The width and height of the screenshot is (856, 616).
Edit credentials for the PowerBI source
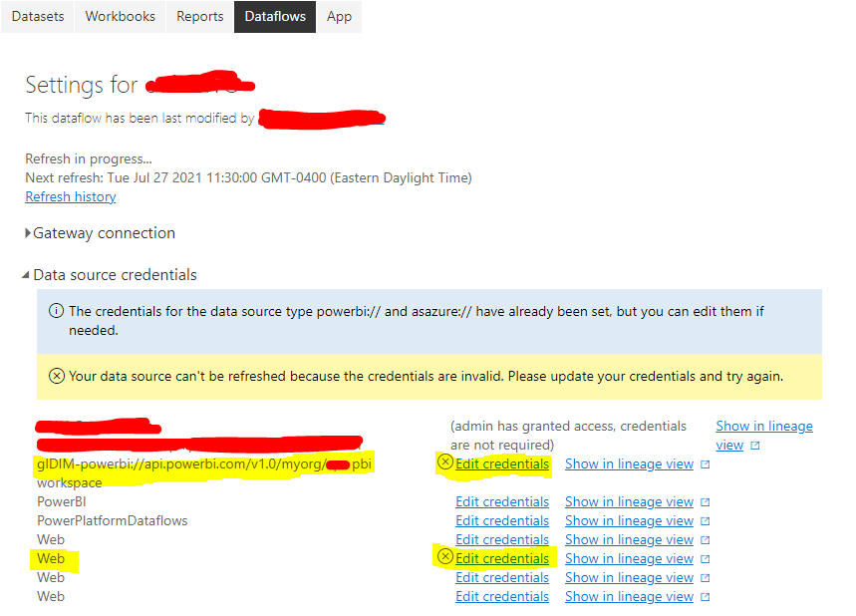(x=502, y=501)
